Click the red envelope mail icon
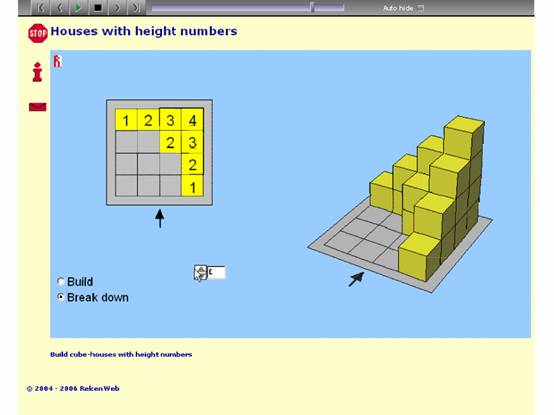Viewport: 554px width, 415px height. pos(37,107)
